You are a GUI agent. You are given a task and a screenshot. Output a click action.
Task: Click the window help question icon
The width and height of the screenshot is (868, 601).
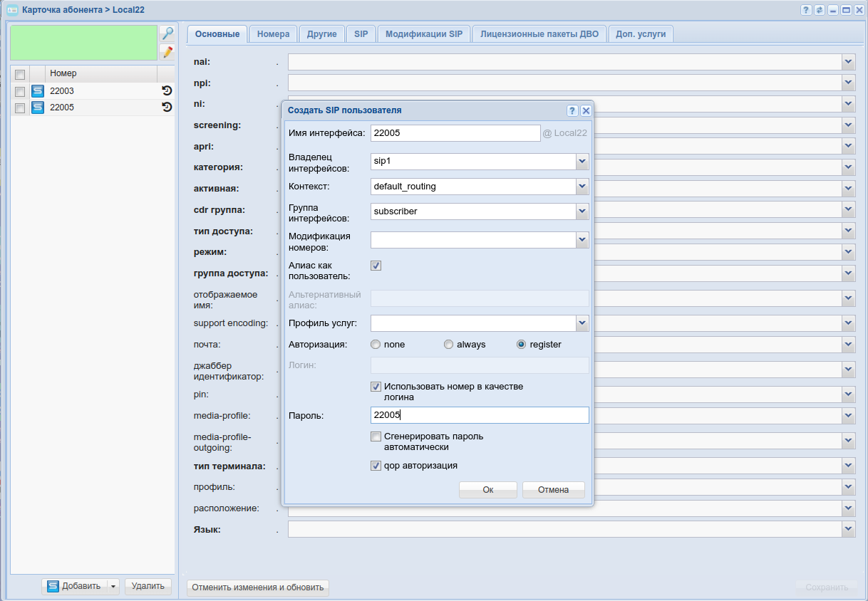click(806, 10)
